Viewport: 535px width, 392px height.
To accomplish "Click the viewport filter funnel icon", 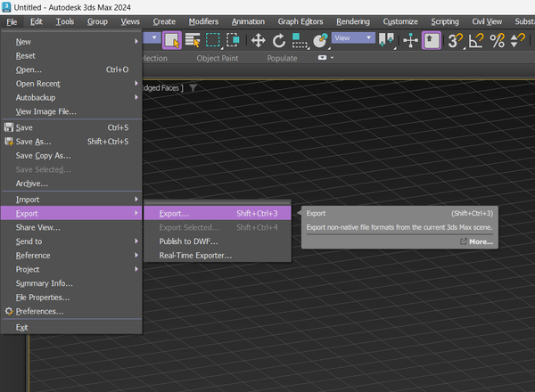I will click(x=193, y=88).
